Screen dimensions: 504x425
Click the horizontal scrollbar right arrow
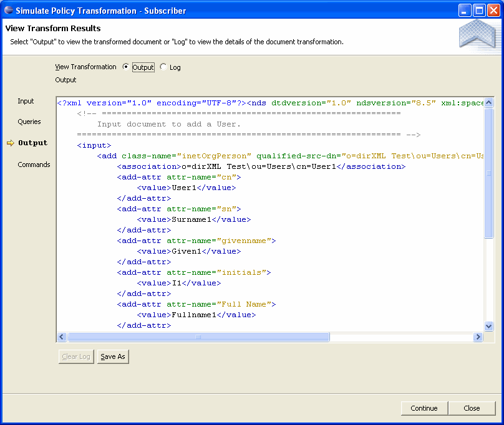click(x=478, y=337)
